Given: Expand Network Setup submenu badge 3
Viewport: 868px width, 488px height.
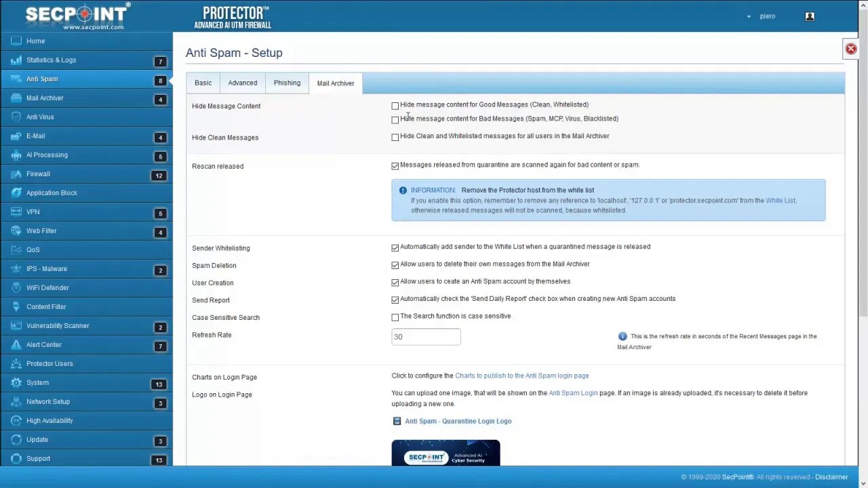Looking at the screenshot, I should [161, 403].
